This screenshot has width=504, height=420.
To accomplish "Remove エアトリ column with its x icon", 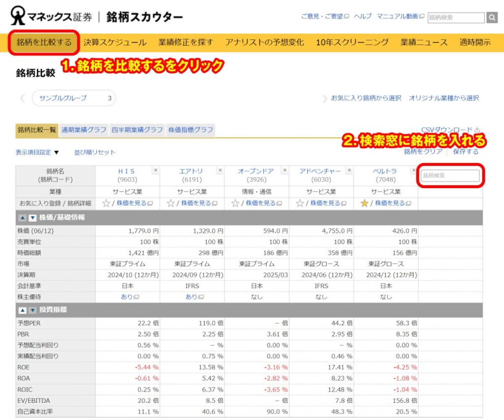I will coord(220,170).
